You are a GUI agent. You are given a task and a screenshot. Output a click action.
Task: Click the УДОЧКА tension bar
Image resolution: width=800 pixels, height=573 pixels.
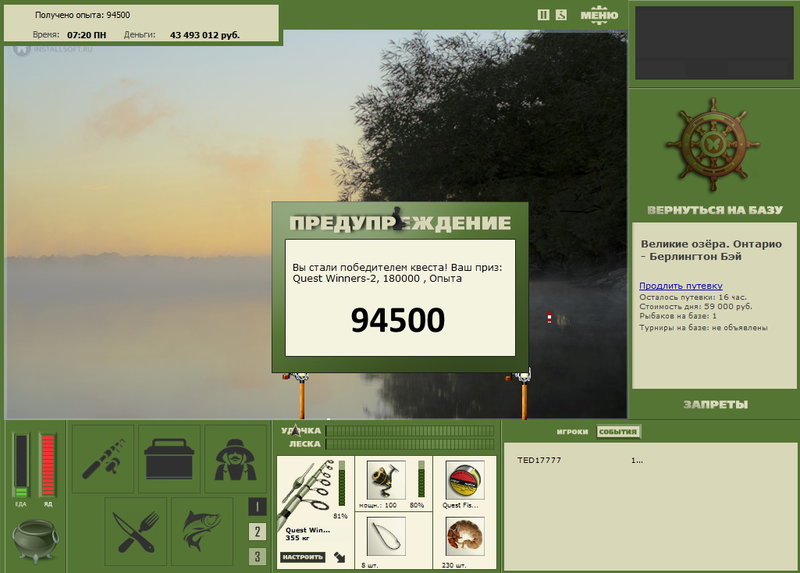410,431
